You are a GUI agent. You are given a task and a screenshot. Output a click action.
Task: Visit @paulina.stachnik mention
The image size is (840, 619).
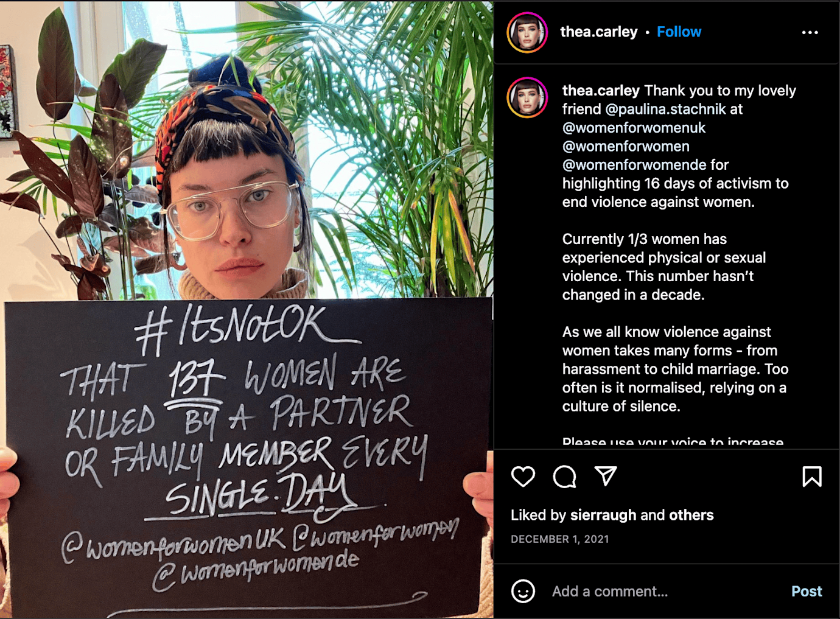coord(665,109)
